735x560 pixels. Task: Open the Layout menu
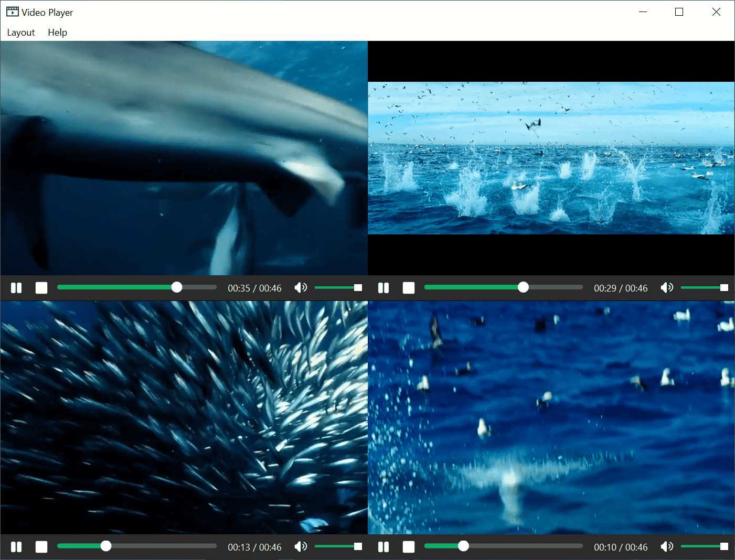tap(21, 33)
